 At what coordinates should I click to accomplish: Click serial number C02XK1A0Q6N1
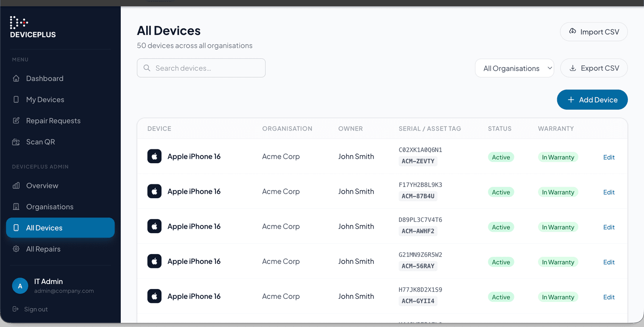coord(420,150)
